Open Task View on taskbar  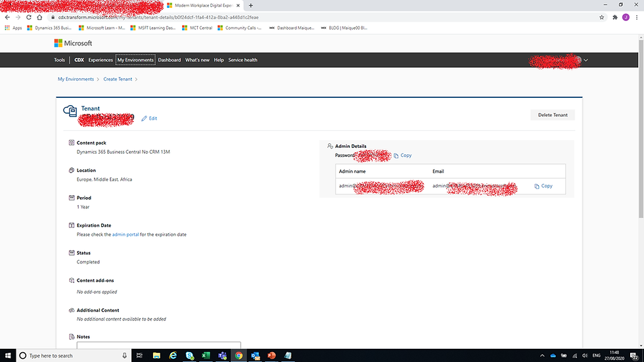(139, 355)
